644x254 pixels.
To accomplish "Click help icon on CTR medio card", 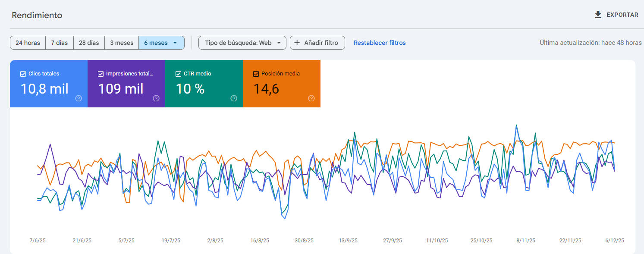I will point(234,98).
